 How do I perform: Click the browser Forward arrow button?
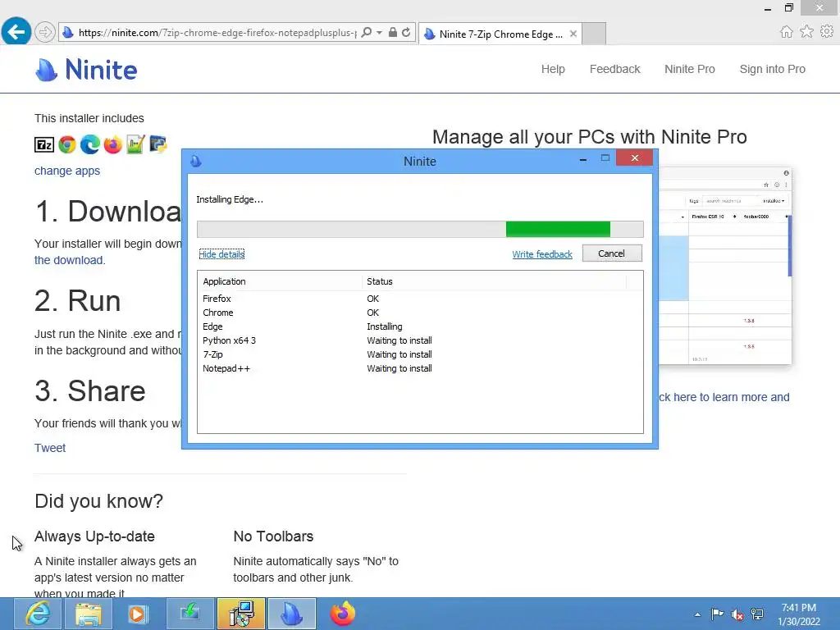point(45,33)
